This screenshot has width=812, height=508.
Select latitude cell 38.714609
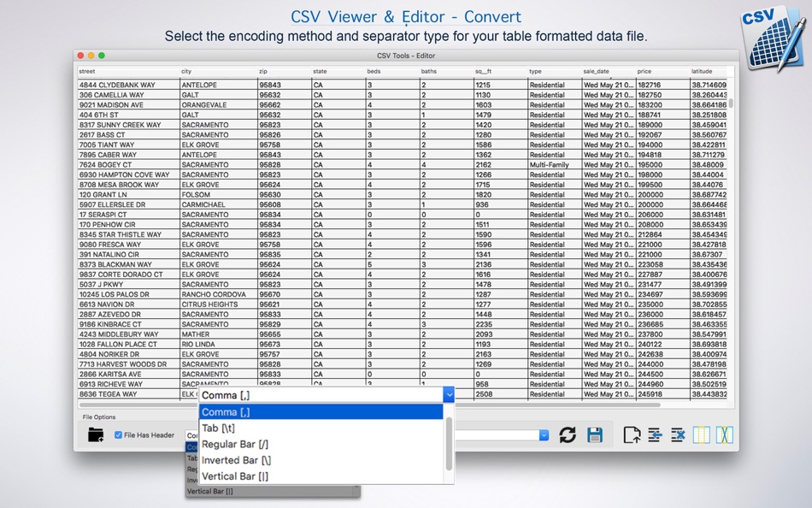709,85
